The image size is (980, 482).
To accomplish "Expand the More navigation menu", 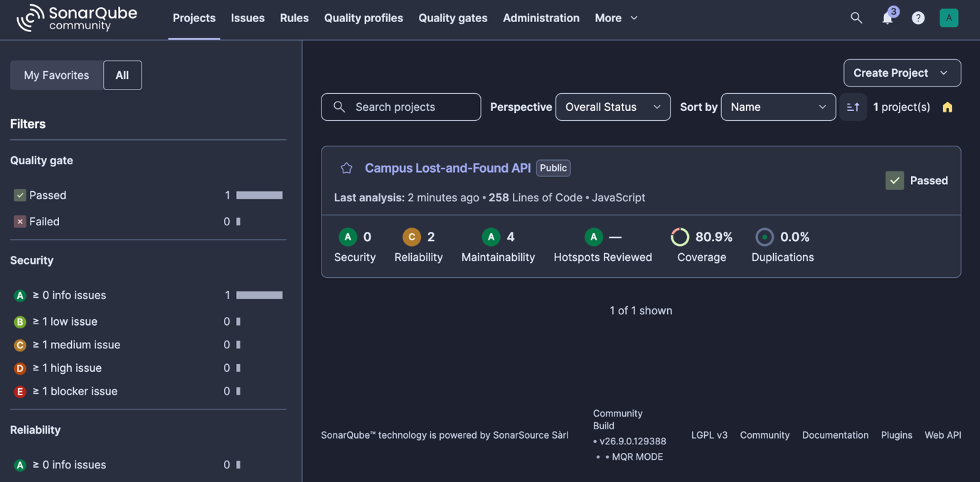I will 616,18.
